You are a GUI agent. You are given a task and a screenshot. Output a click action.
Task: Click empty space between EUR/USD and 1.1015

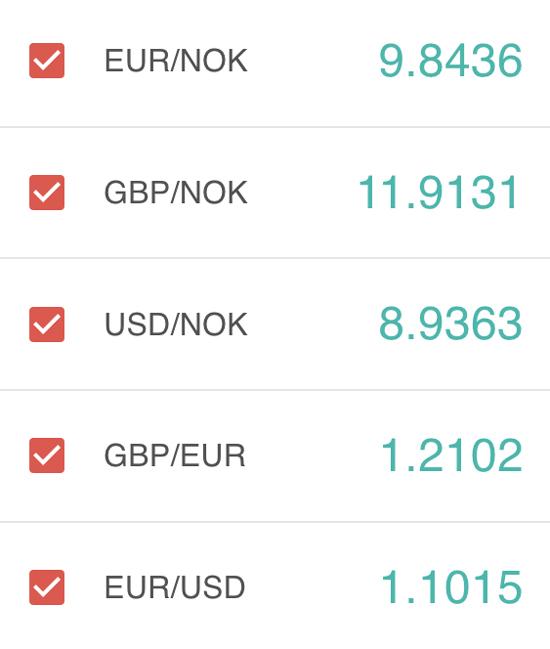(313, 587)
